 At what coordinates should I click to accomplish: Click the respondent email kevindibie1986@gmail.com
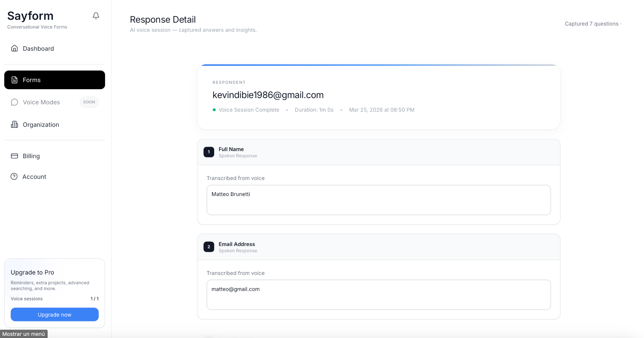point(268,95)
